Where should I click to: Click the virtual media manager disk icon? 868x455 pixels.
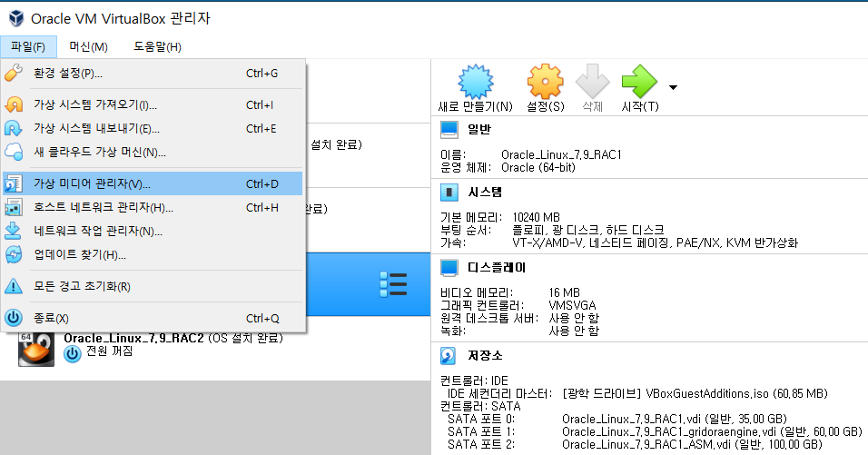point(14,183)
